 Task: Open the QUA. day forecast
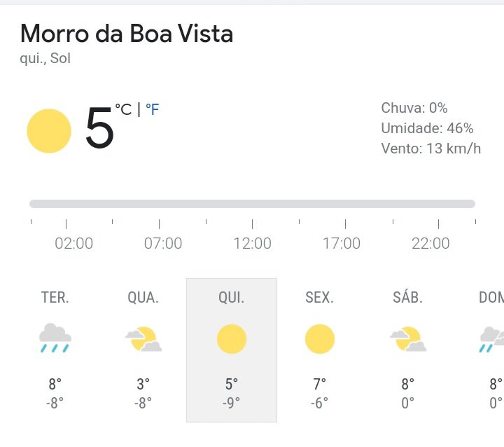[143, 350]
